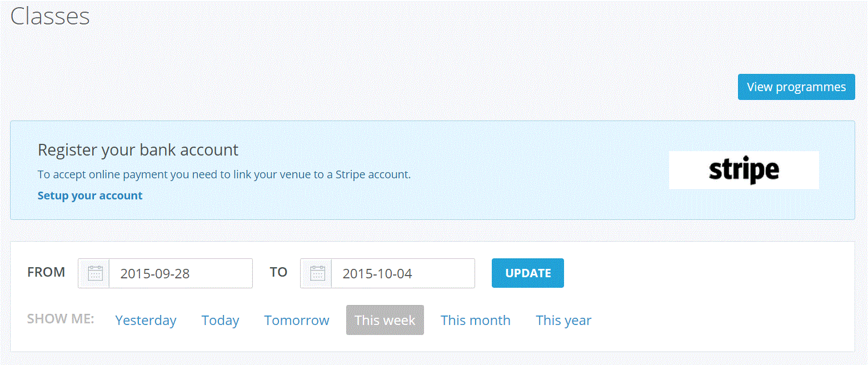
Task: Click the Stripe logo
Action: point(744,171)
